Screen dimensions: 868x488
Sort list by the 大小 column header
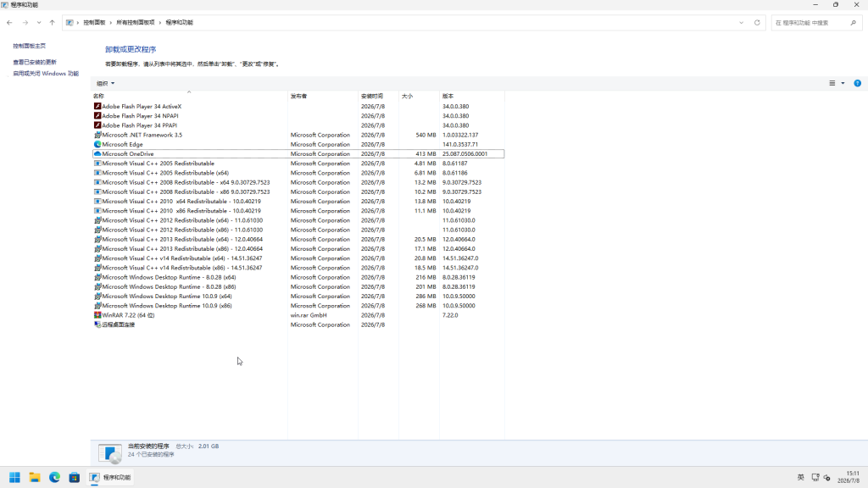[408, 97]
